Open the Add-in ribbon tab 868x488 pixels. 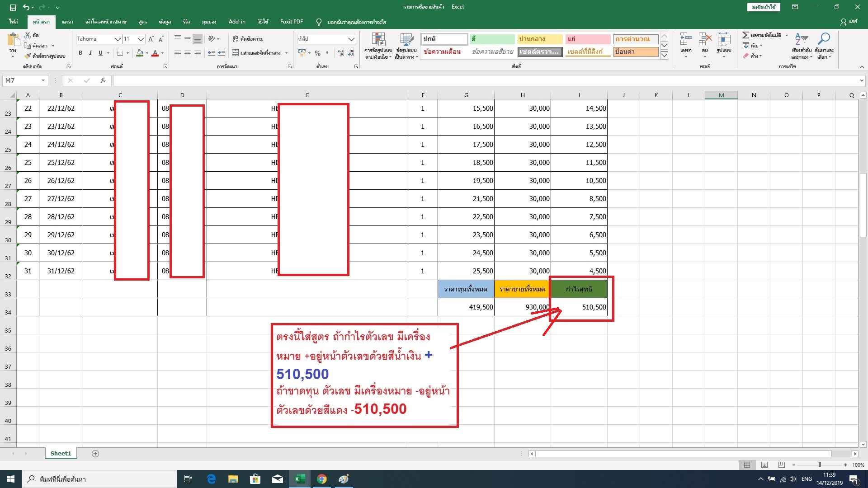[237, 22]
